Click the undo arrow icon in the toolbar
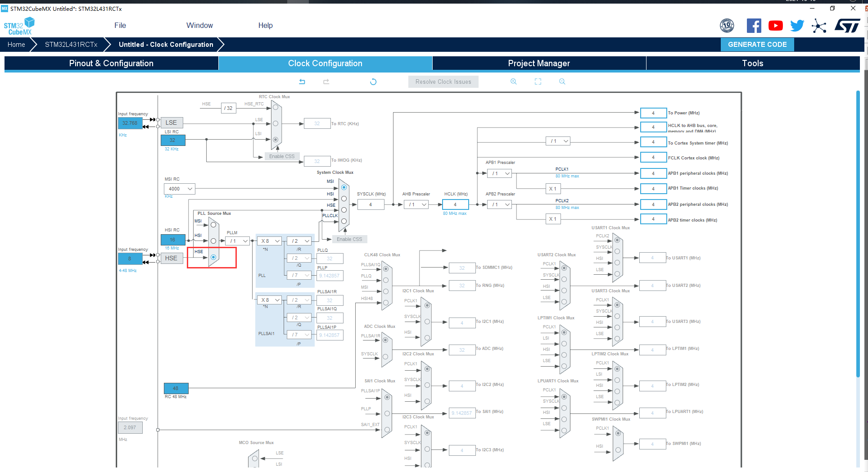 [x=302, y=82]
